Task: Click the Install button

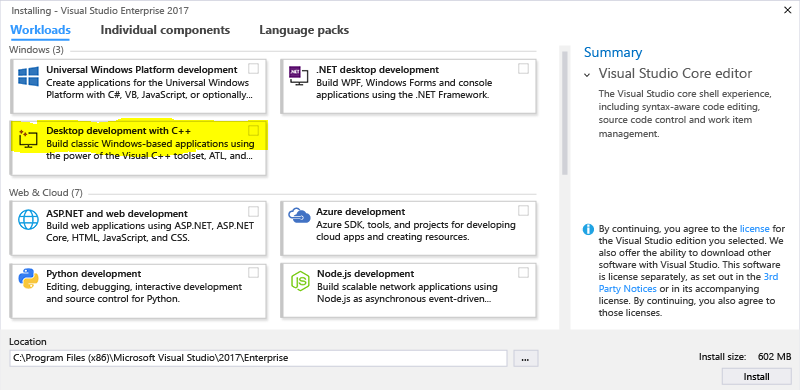Action: coord(757,377)
